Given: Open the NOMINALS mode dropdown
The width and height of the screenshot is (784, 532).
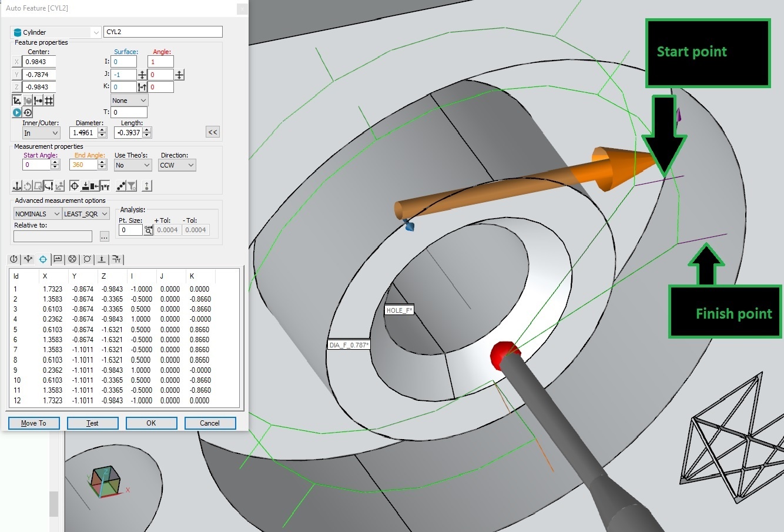Looking at the screenshot, I should pyautogui.click(x=38, y=214).
